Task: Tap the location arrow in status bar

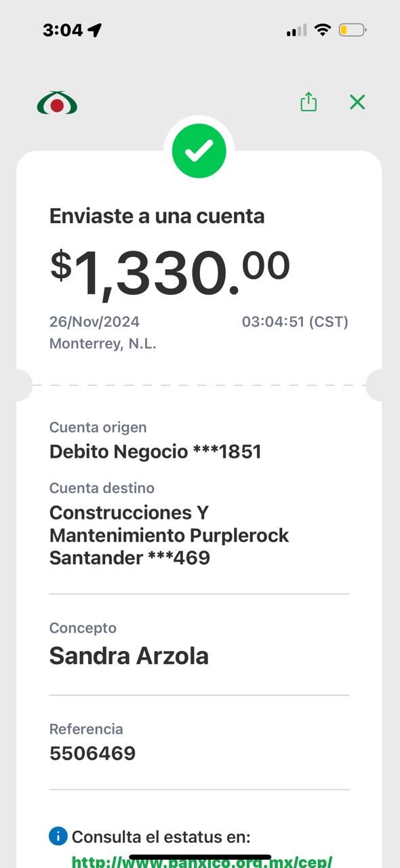Action: coord(95,30)
